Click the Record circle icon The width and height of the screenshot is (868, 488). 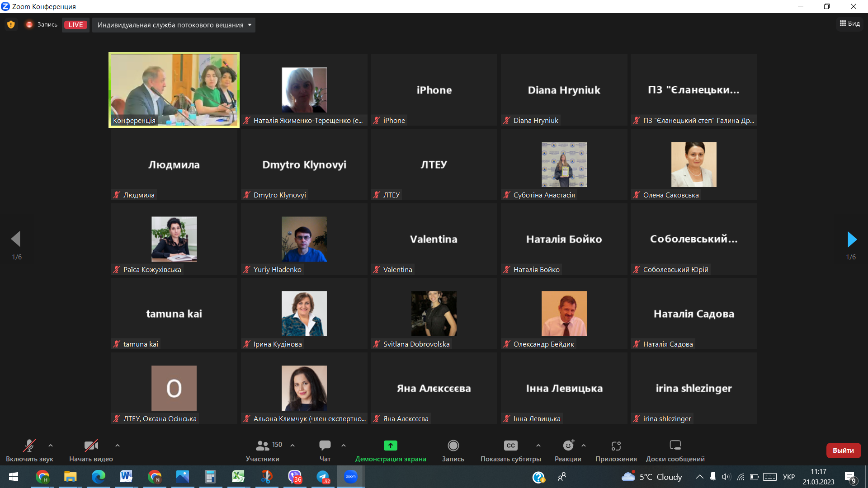(453, 446)
